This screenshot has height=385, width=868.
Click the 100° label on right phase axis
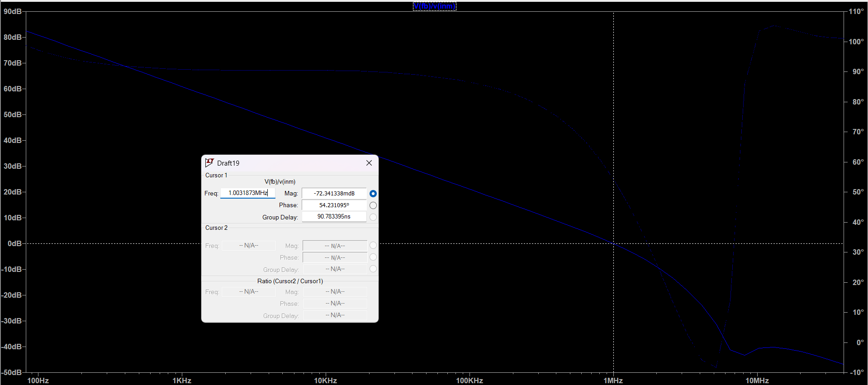[x=856, y=42]
